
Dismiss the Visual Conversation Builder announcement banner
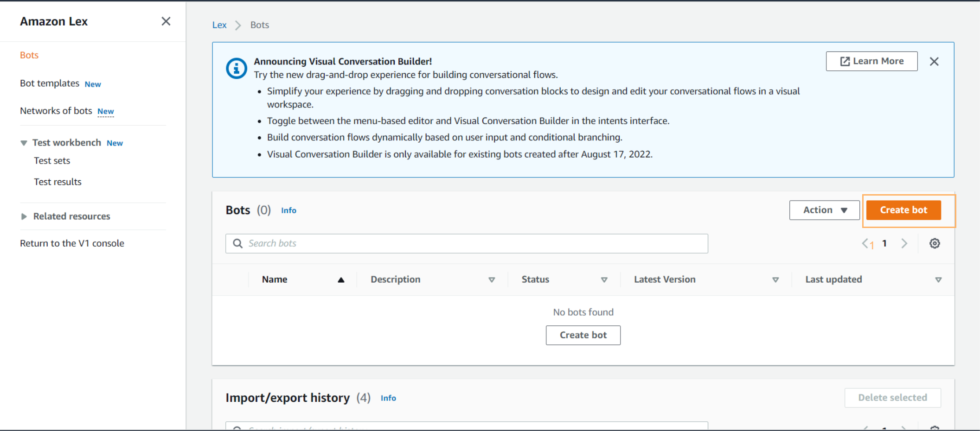(x=934, y=62)
